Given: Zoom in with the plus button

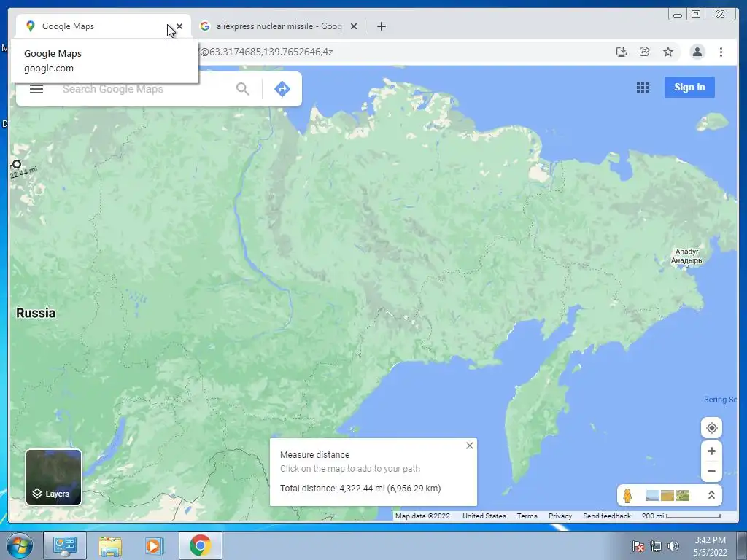Looking at the screenshot, I should point(711,451).
